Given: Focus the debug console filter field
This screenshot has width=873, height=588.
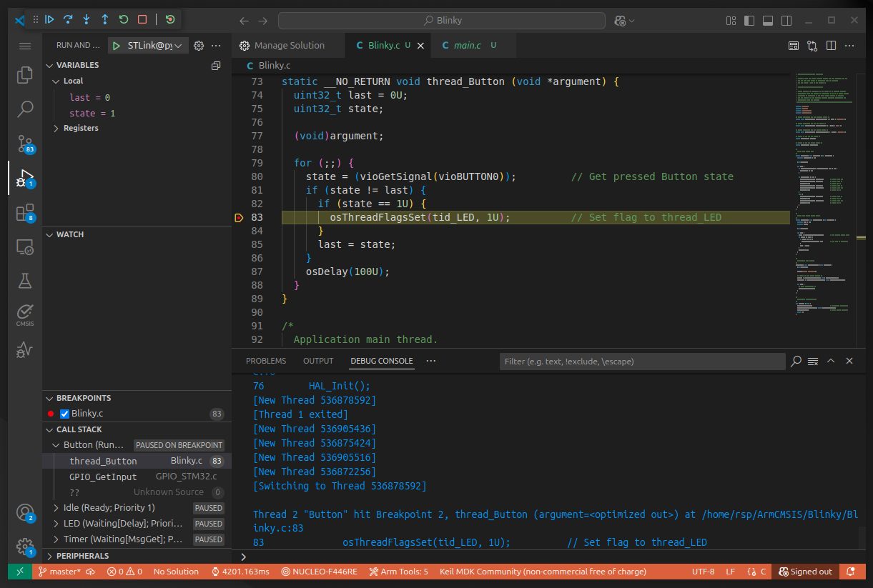Looking at the screenshot, I should tap(642, 362).
